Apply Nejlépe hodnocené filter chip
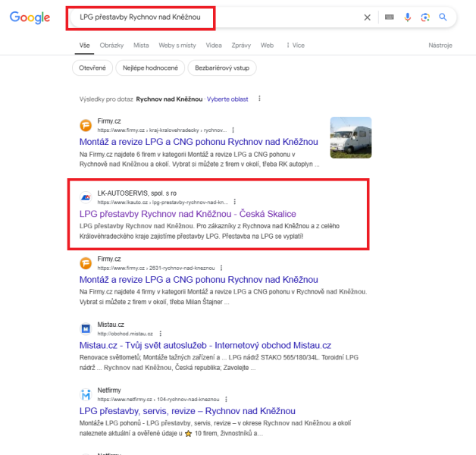Viewport: 476px width, 455px height. pyautogui.click(x=150, y=67)
